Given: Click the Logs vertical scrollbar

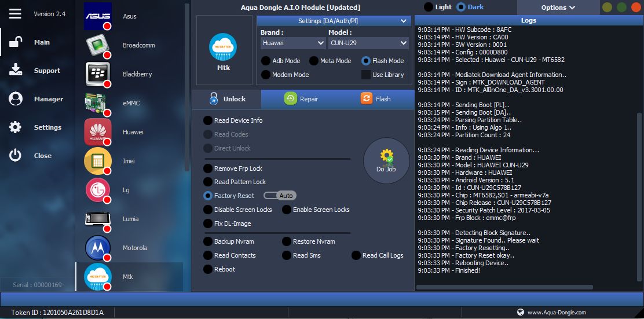Looking at the screenshot, I should tap(639, 197).
